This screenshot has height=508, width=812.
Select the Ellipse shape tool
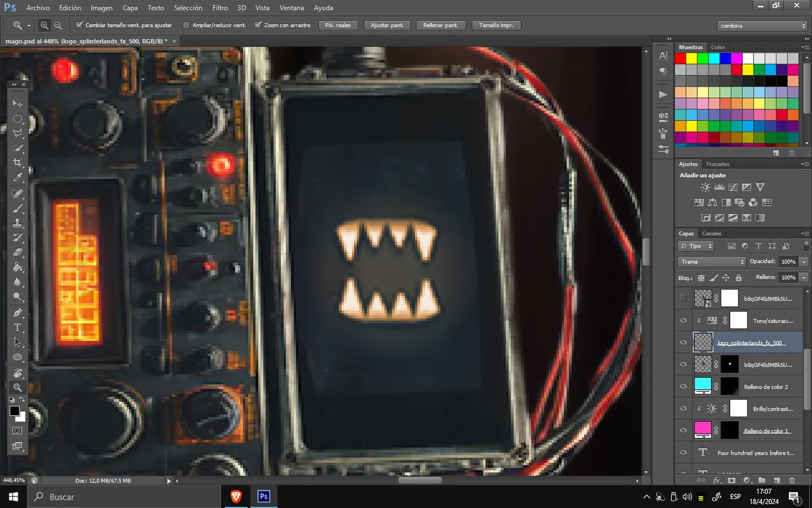click(x=18, y=357)
